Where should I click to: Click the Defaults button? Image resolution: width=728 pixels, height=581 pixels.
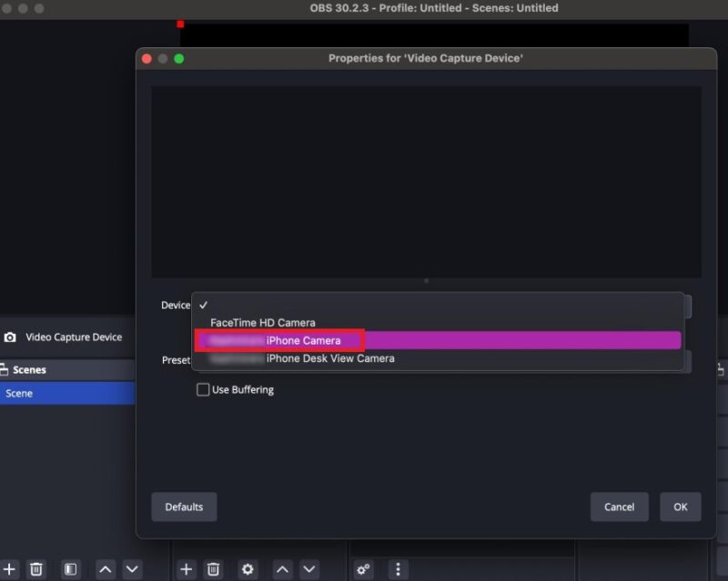point(184,506)
